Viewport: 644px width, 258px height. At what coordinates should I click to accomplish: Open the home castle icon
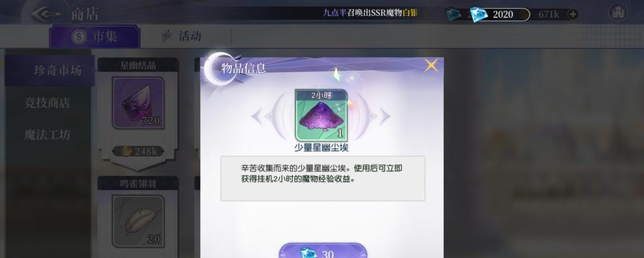tap(618, 13)
